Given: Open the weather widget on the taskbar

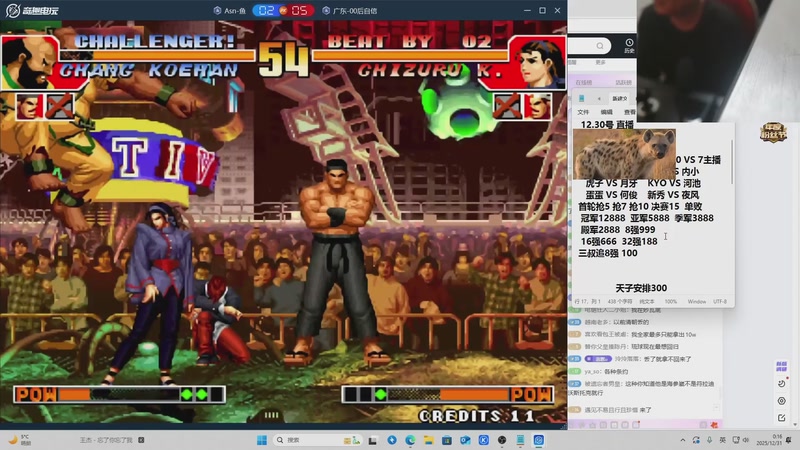Looking at the screenshot, I should coord(19,440).
